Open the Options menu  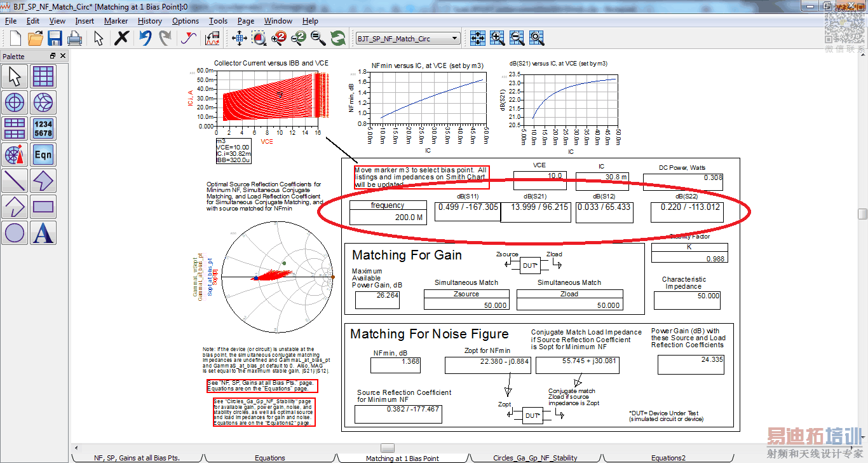tap(186, 21)
